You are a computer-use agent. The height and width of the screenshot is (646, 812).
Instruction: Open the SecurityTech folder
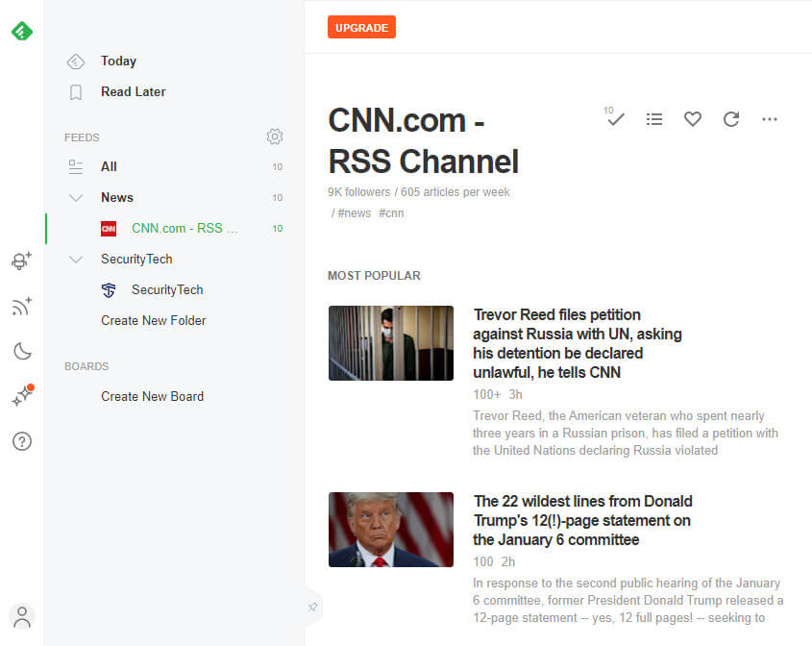point(136,259)
